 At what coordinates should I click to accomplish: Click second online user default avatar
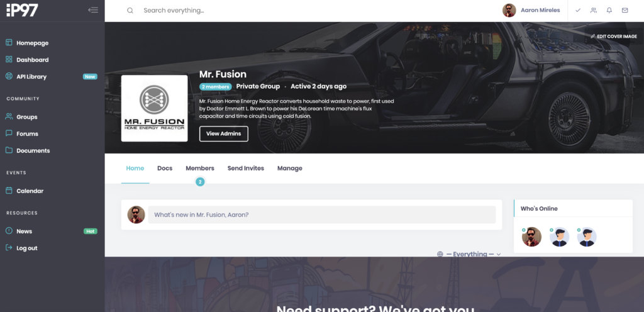coord(559,237)
